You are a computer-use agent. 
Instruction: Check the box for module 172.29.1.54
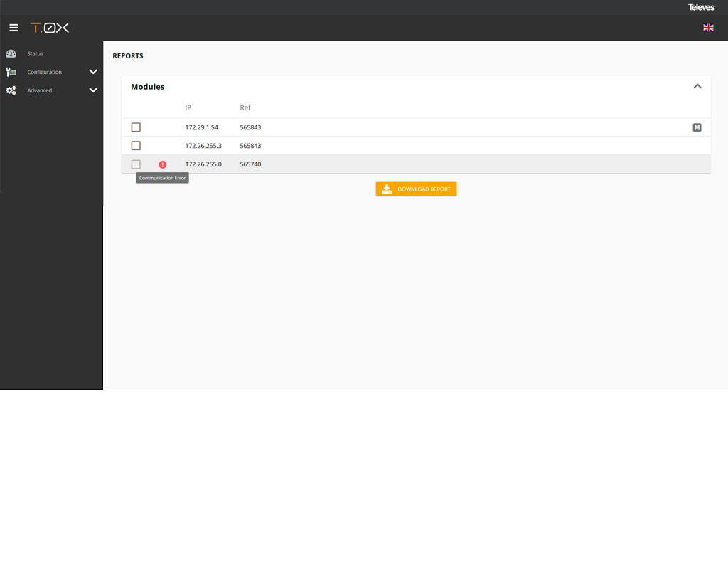coord(136,127)
